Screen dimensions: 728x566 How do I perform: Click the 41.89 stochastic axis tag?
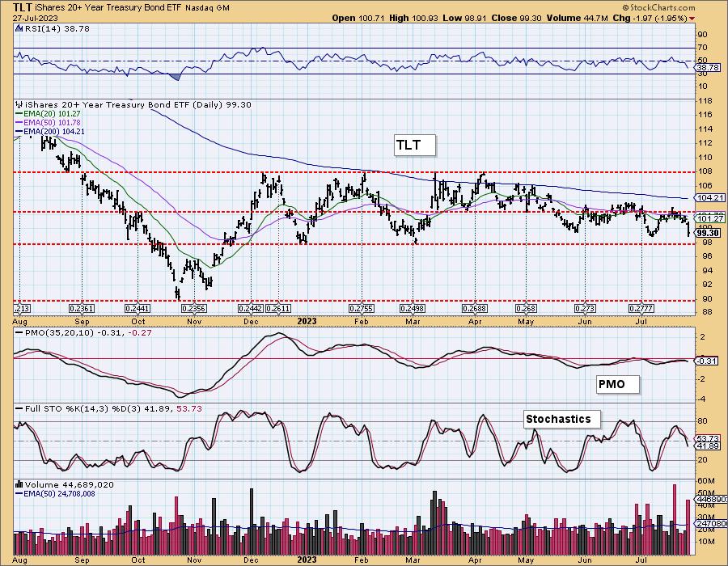709,446
